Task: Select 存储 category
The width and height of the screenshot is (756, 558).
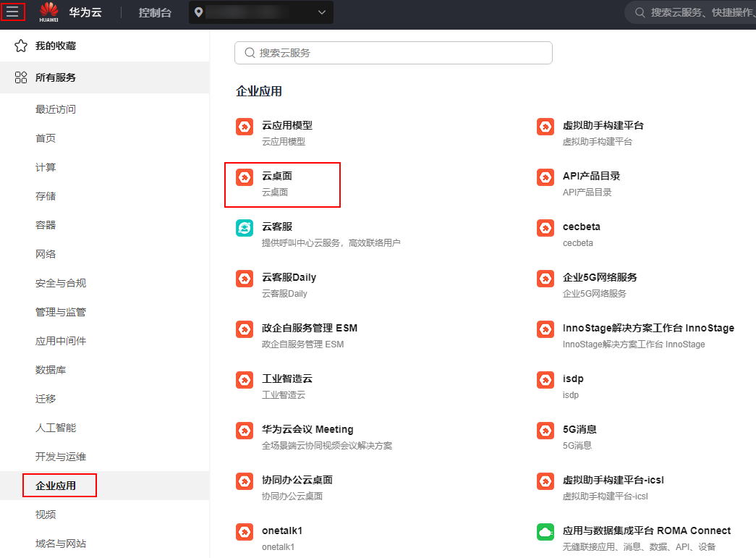Action: pyautogui.click(x=46, y=196)
